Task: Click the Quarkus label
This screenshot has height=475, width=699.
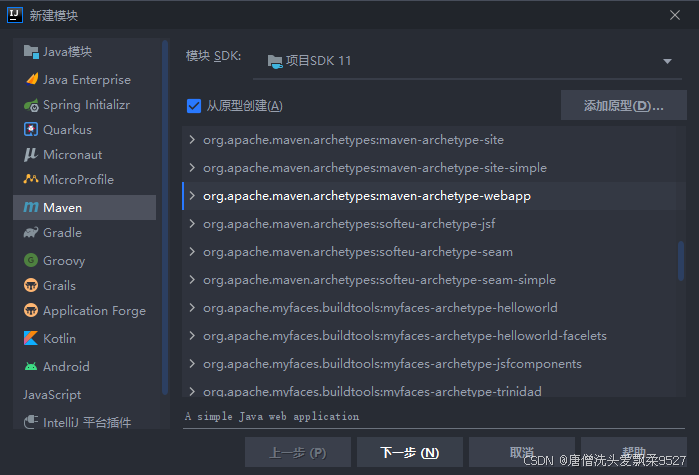Action: (67, 130)
